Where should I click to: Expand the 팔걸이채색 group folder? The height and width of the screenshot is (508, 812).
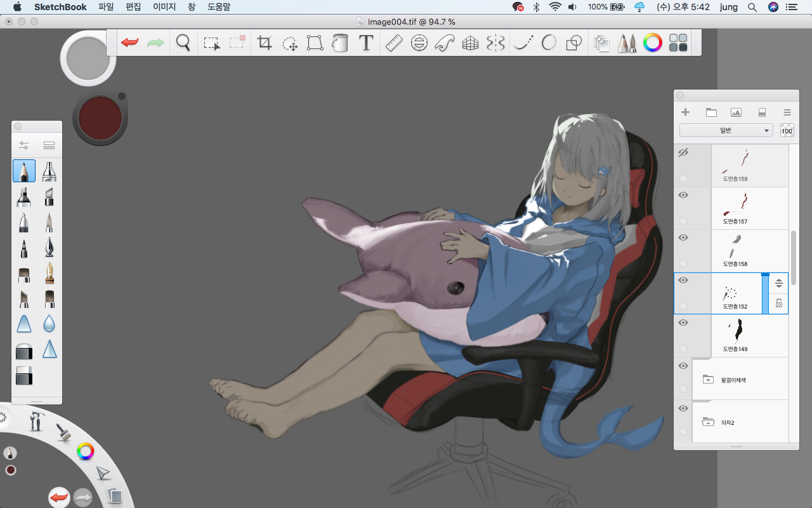tap(709, 380)
